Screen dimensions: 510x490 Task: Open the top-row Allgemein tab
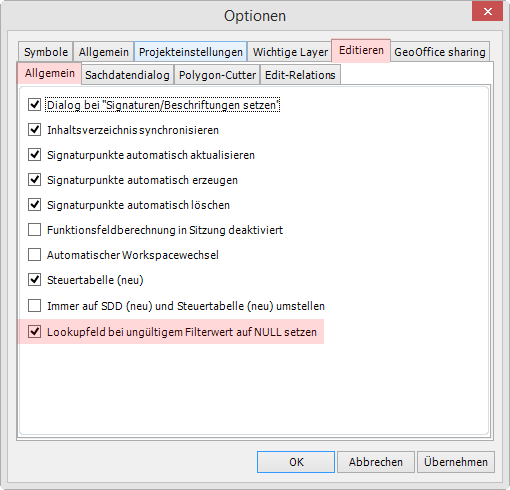pos(104,52)
